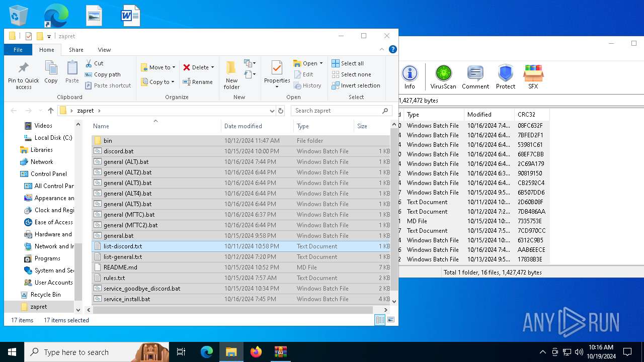Select list-discord.txt file
The height and width of the screenshot is (362, 644).
click(x=240, y=246)
